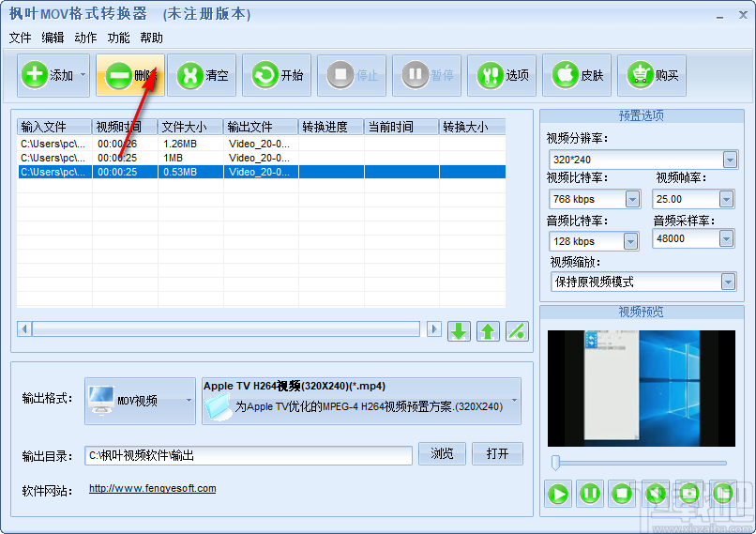
Task: Take a snapshot with the camera icon
Action: coord(689,494)
